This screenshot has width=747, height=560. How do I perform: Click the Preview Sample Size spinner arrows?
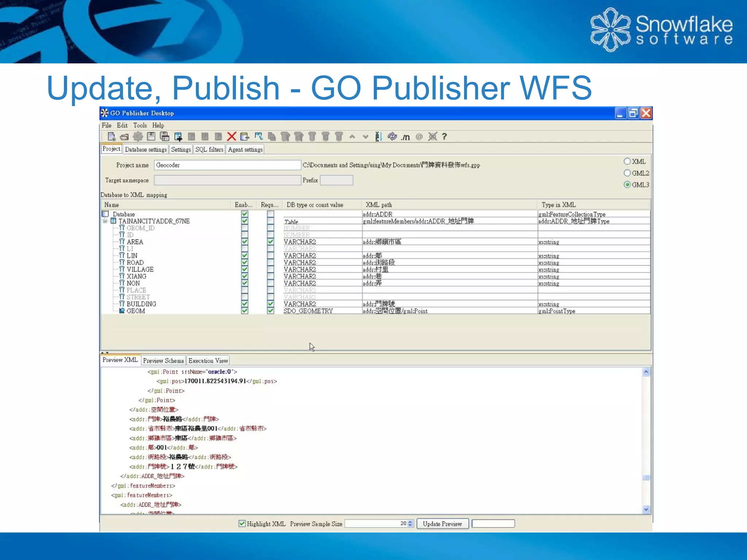[410, 524]
